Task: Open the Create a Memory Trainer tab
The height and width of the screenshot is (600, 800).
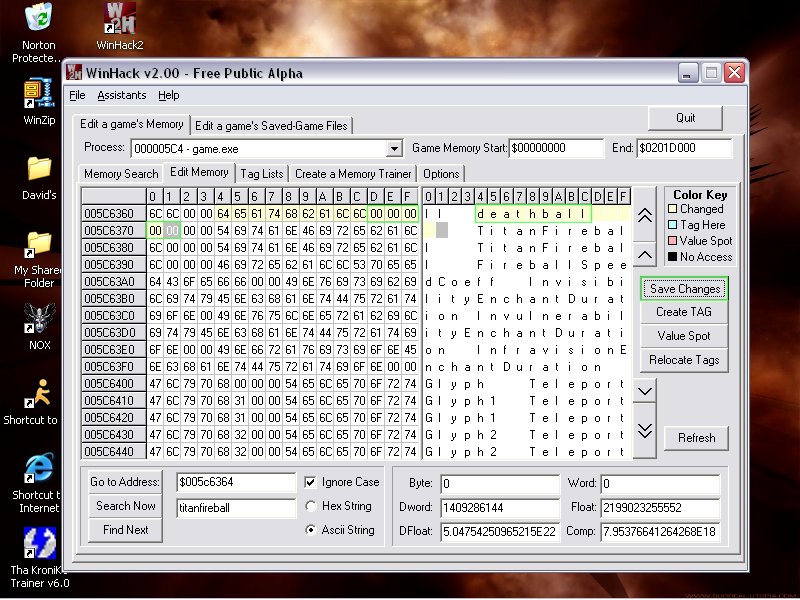Action: click(353, 174)
